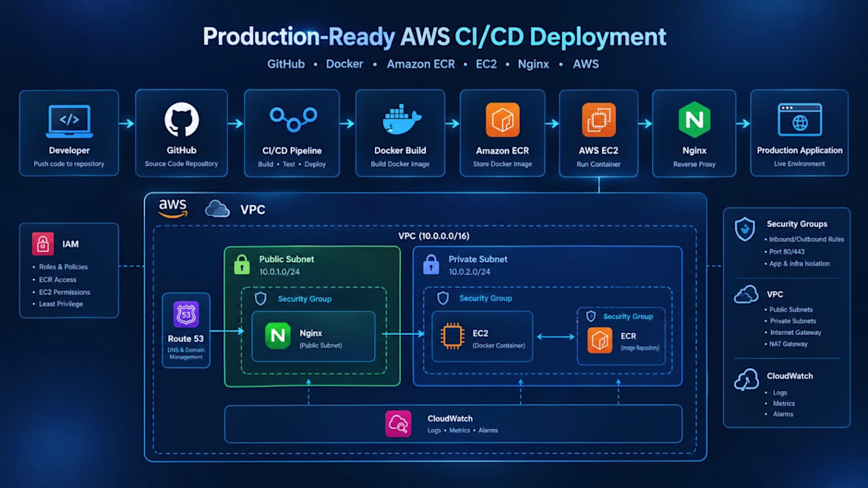Click the Nginx icon inside the Public Subnet
The height and width of the screenshot is (488, 868).
click(x=278, y=336)
